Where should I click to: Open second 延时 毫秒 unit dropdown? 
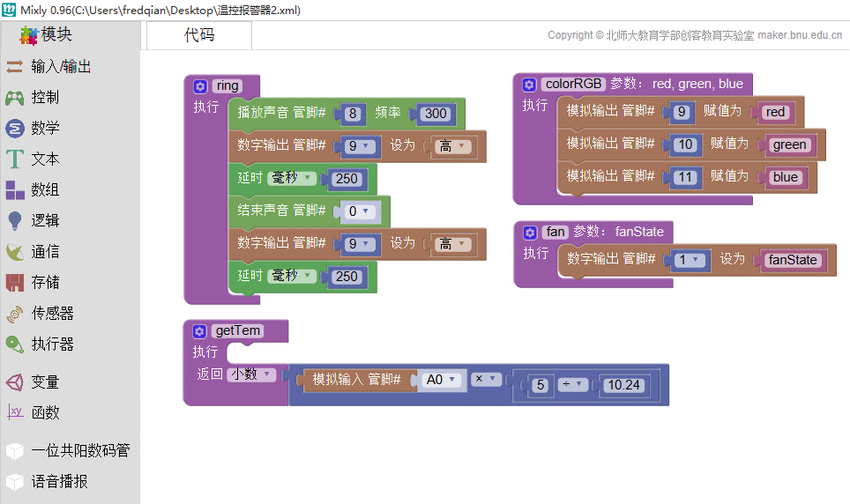(292, 276)
